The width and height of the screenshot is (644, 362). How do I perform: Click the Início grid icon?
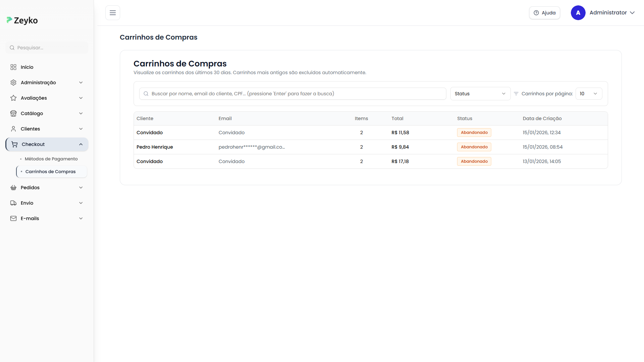[13, 67]
